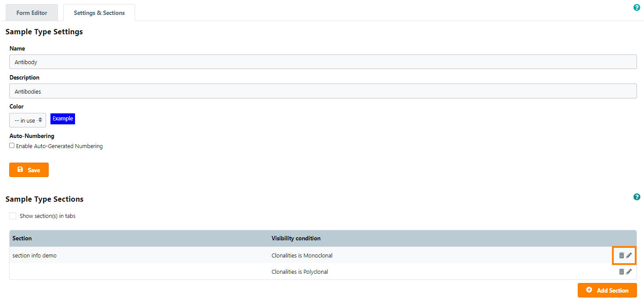Image resolution: width=644 pixels, height=301 pixels.
Task: Select the section info demo row
Action: [35, 255]
